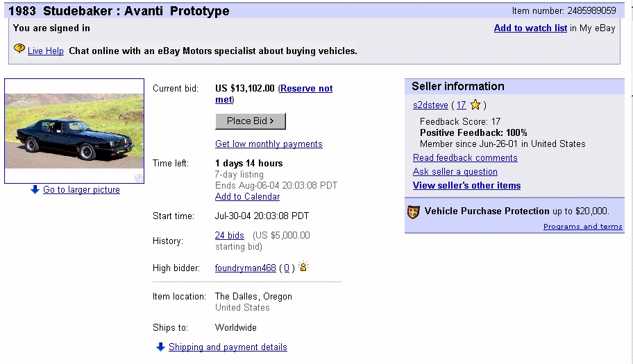The image size is (633, 364).
Task: Click the Place Bid button
Action: pyautogui.click(x=251, y=121)
